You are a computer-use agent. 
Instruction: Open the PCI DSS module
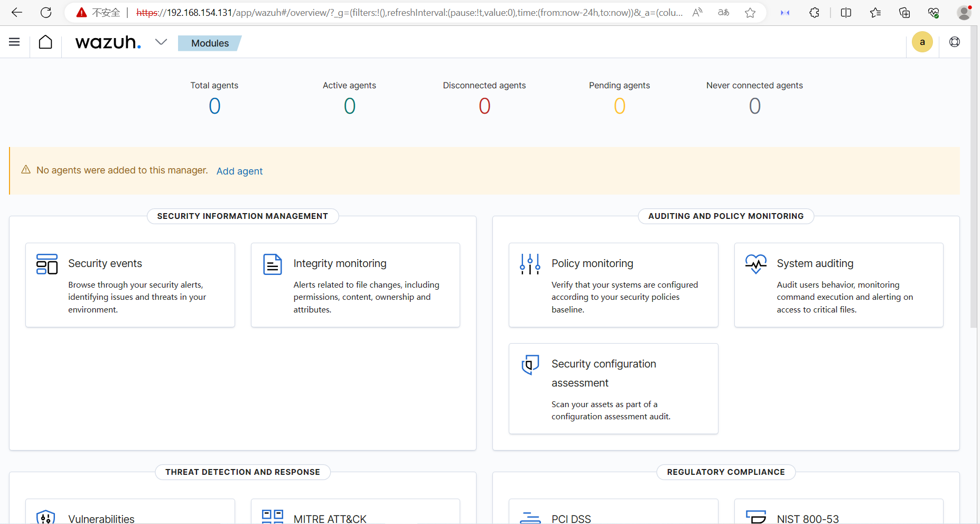pyautogui.click(x=613, y=511)
